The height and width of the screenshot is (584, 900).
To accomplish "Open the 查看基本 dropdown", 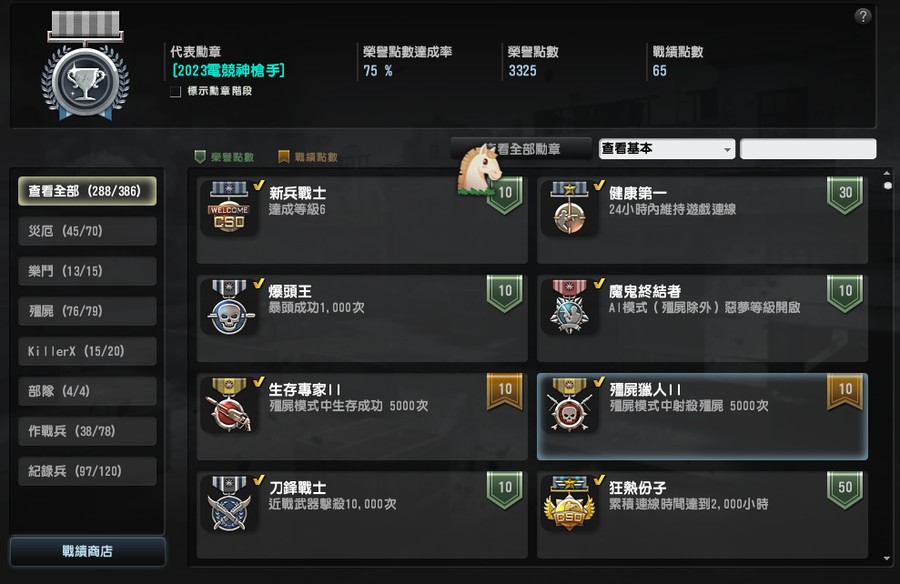I will pos(666,149).
